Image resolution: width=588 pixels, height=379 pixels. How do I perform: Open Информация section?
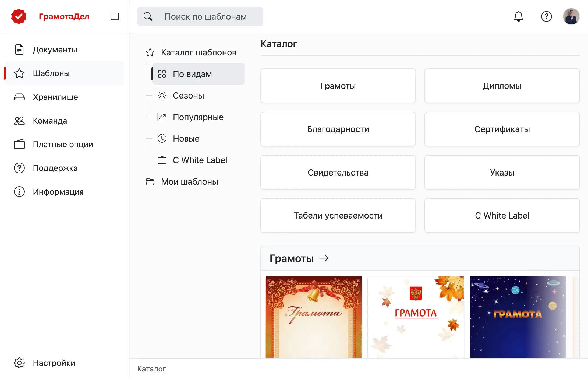click(65, 192)
